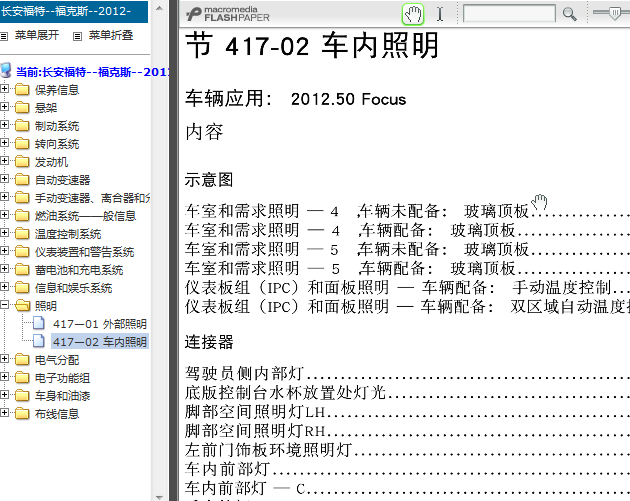
Task: Click the 转向系统 folder icon
Action: tap(22, 143)
